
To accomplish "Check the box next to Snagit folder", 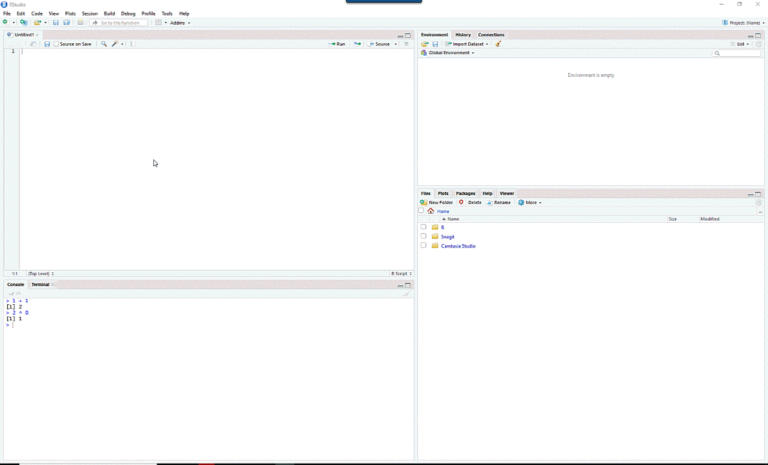I will 423,237.
